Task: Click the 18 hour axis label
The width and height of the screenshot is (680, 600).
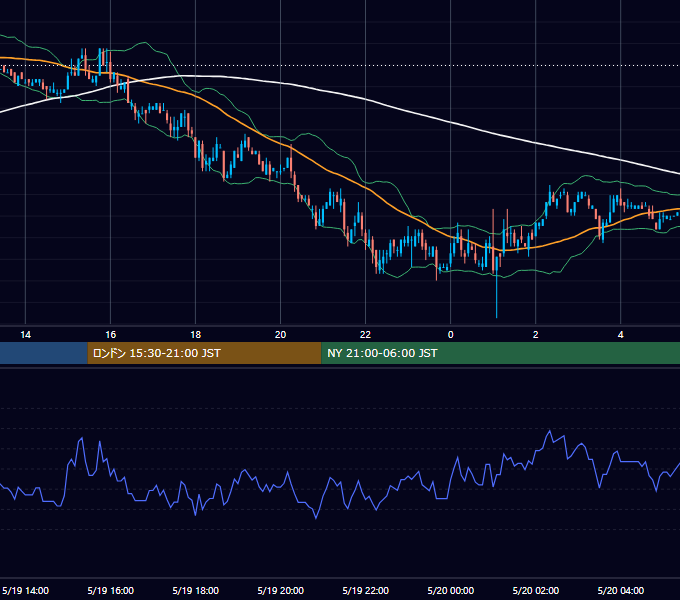Action: coord(196,335)
